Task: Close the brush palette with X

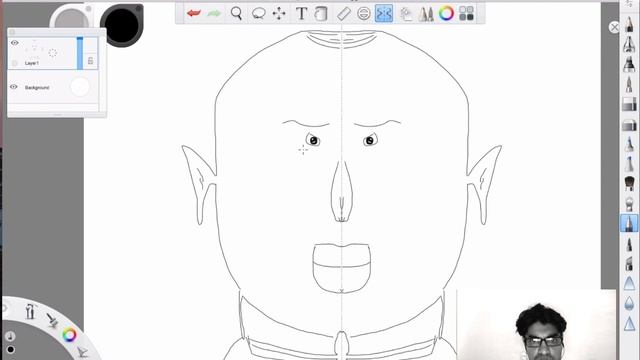Action: click(x=614, y=27)
